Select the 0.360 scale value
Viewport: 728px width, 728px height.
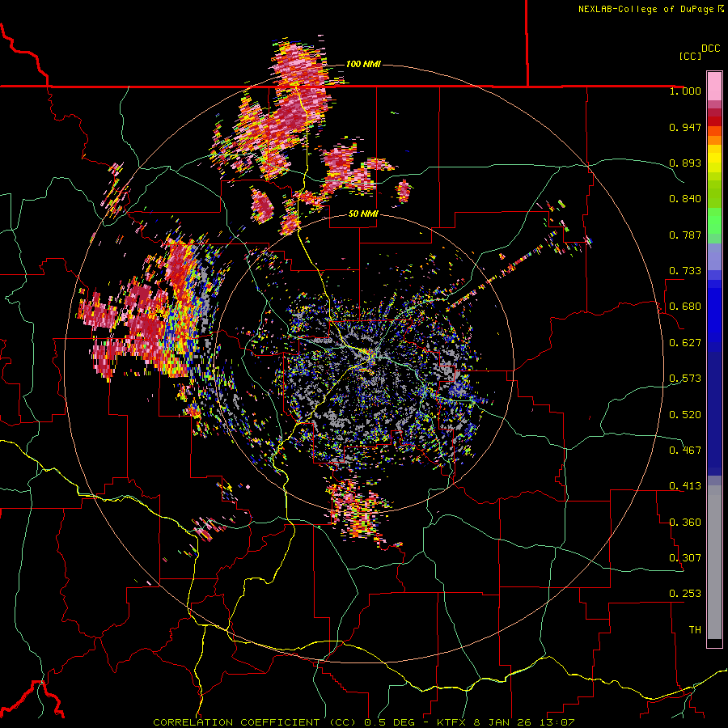[x=685, y=523]
